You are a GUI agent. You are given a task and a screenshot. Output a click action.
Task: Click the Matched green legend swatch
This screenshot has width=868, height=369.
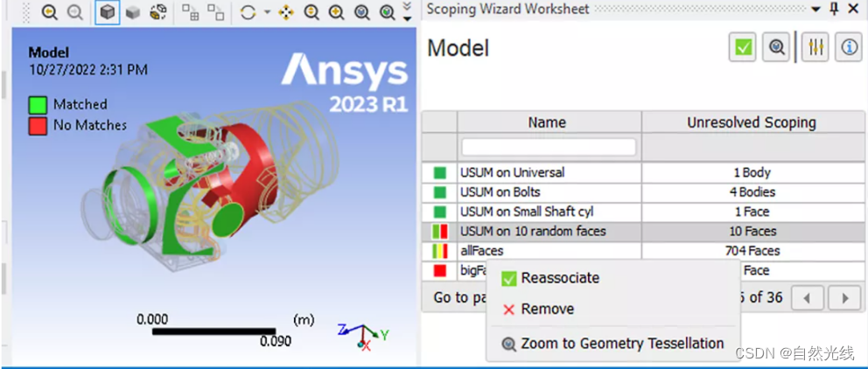[37, 105]
